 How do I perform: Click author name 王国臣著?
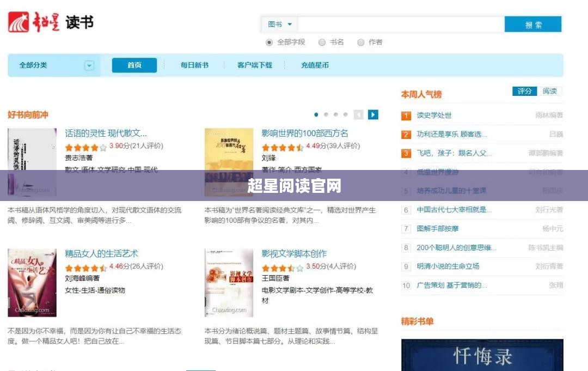point(275,278)
